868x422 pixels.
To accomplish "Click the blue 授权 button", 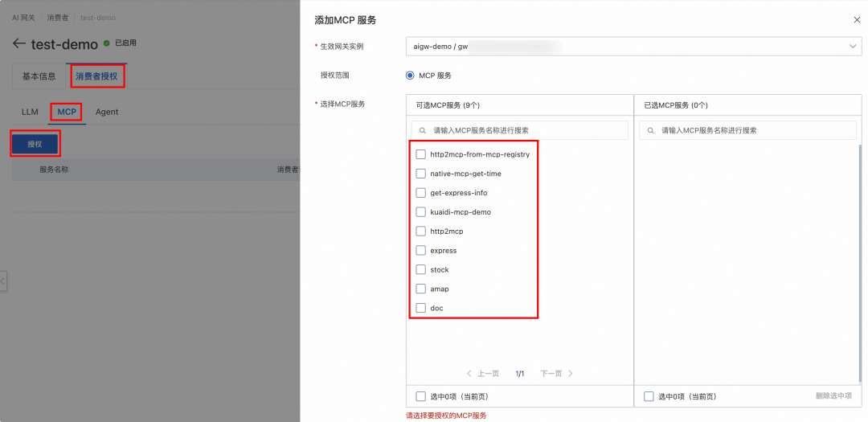I will (x=35, y=144).
